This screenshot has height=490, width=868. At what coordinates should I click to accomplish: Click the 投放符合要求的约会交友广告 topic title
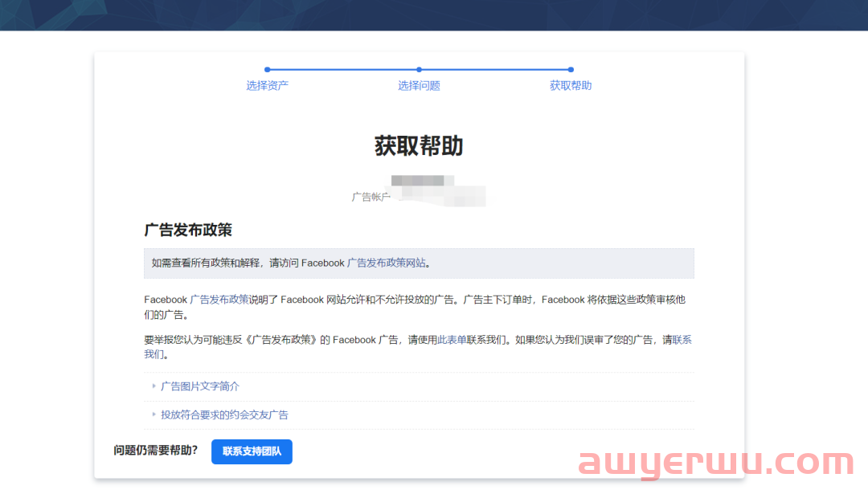pyautogui.click(x=224, y=415)
